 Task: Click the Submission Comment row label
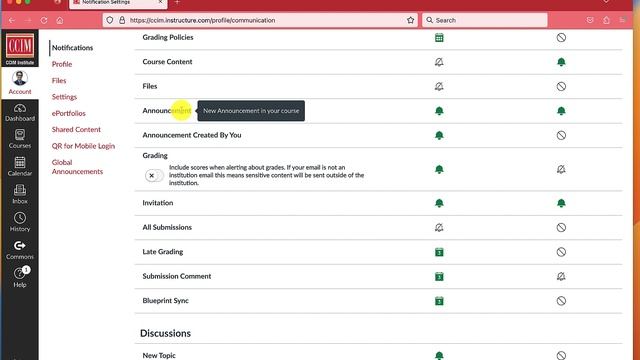click(177, 276)
